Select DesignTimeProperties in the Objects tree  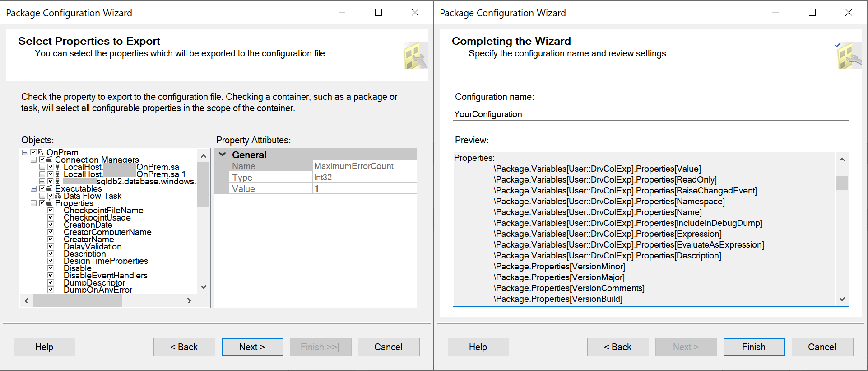point(106,261)
